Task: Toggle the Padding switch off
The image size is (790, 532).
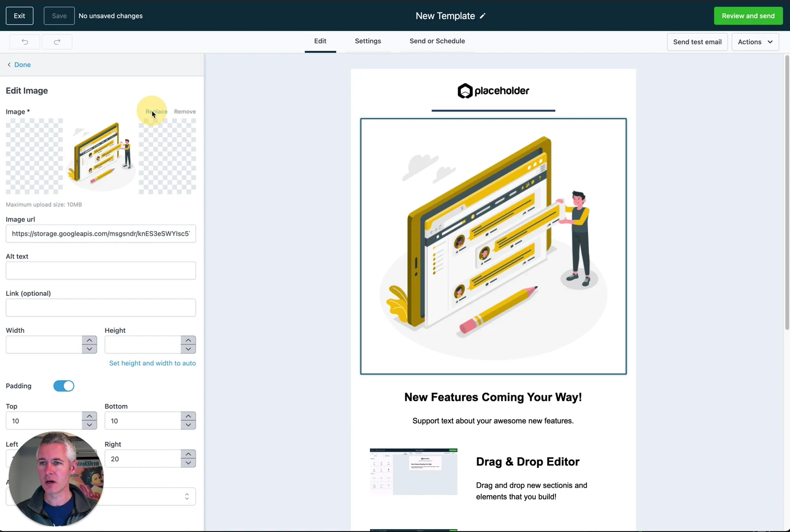Action: click(64, 386)
